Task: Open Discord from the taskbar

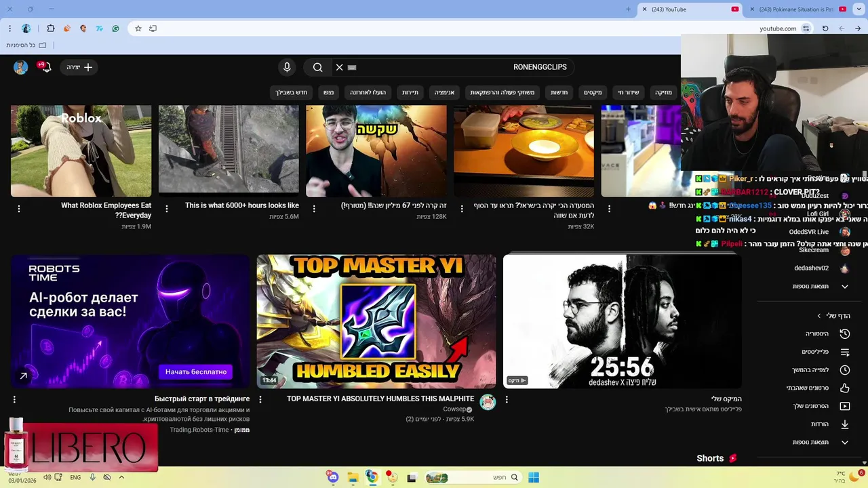Action: coord(332,477)
